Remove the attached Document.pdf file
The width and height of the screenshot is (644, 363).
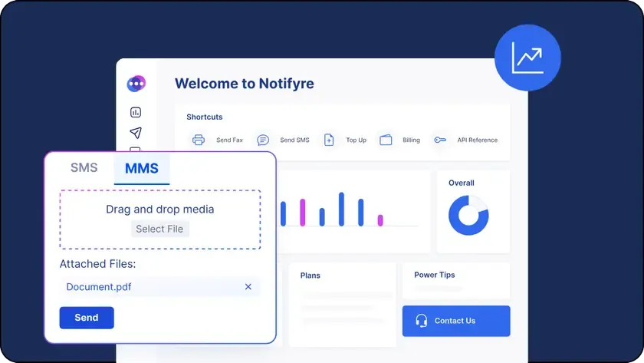248,287
